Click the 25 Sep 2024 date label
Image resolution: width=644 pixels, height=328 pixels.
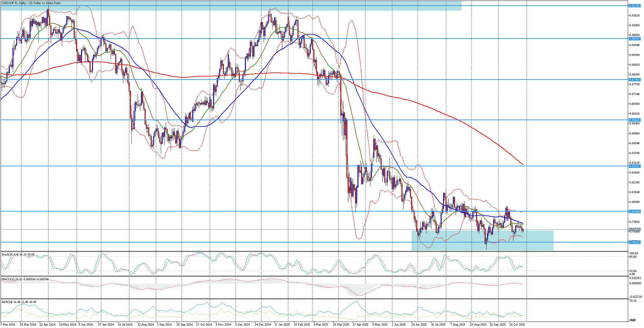184,325
